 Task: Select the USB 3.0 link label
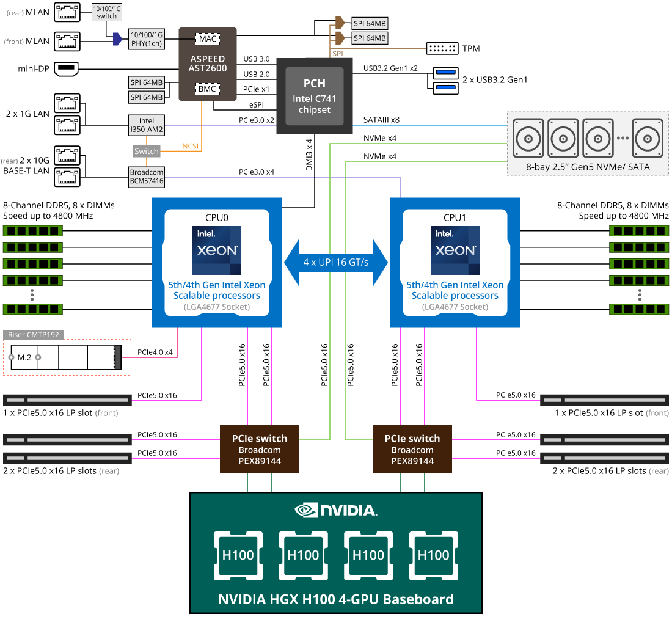257,59
